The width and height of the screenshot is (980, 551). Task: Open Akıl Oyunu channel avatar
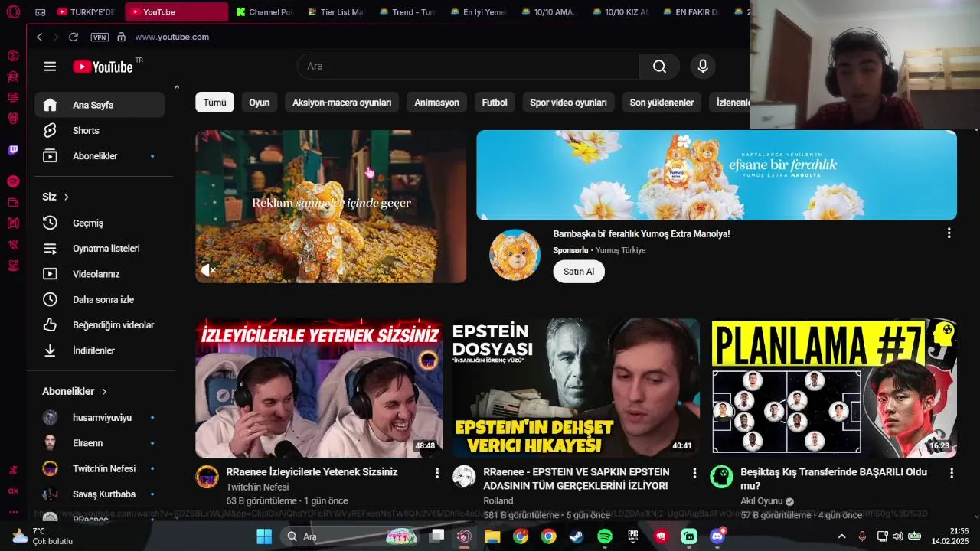721,477
